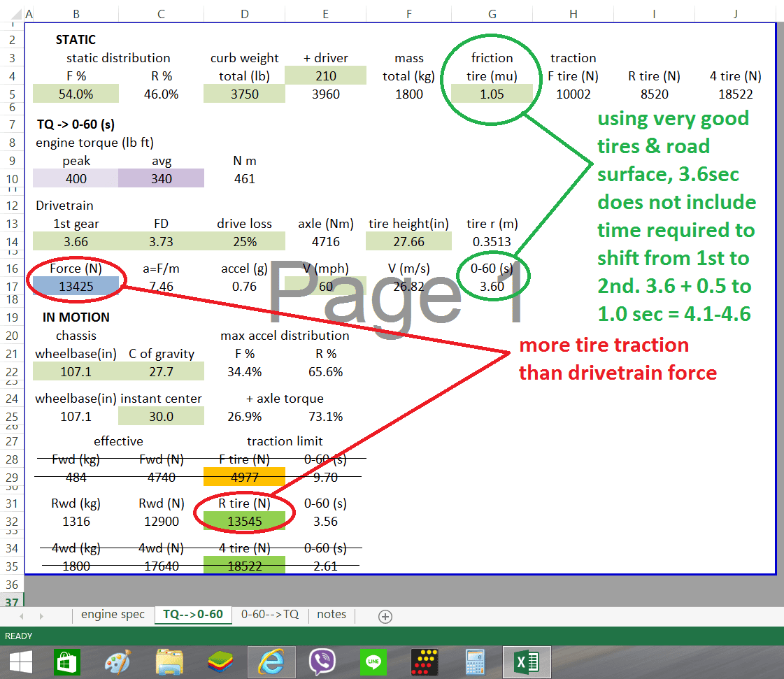Click the 4wd 0-60 value 2.61

click(325, 566)
